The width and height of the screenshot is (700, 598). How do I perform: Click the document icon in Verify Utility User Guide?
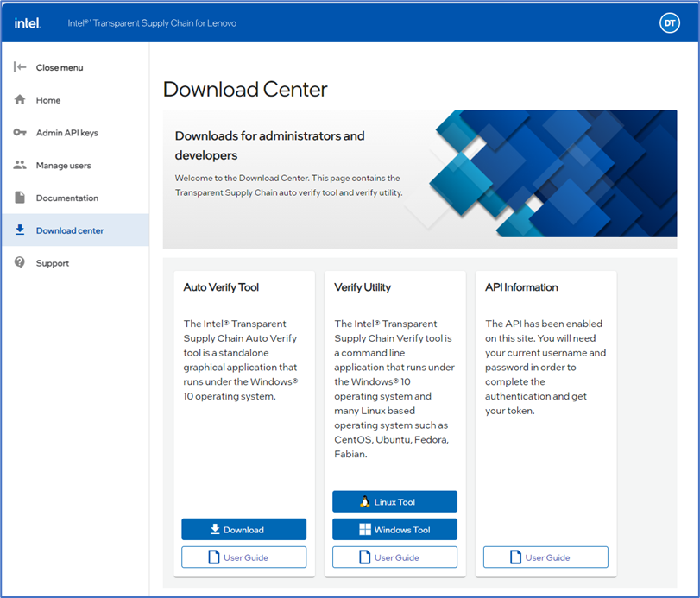point(365,557)
